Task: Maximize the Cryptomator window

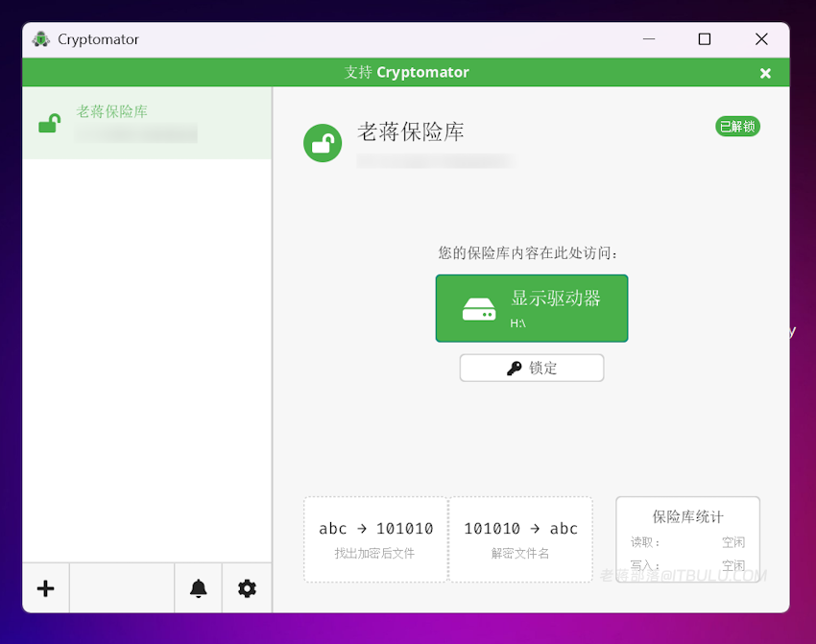Action: (x=704, y=39)
